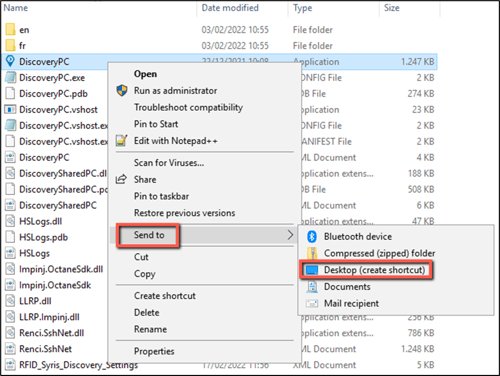The image size is (500, 376).
Task: Sort by Date modified column header
Action: coord(230,8)
